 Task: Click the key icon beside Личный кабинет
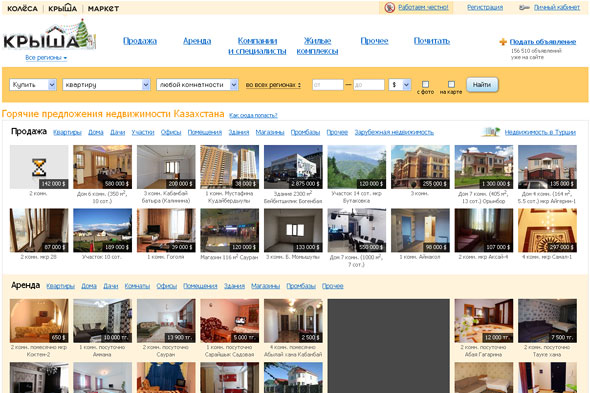[x=524, y=8]
